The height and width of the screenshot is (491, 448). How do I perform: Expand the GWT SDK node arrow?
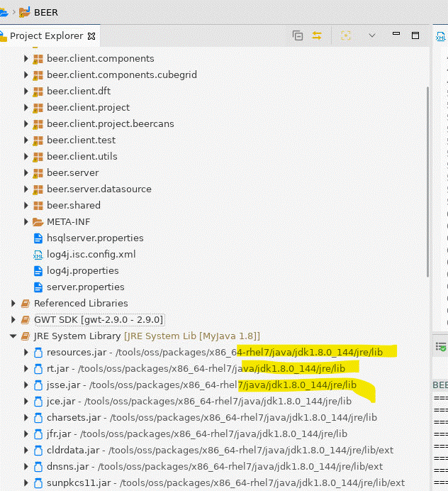coord(13,320)
